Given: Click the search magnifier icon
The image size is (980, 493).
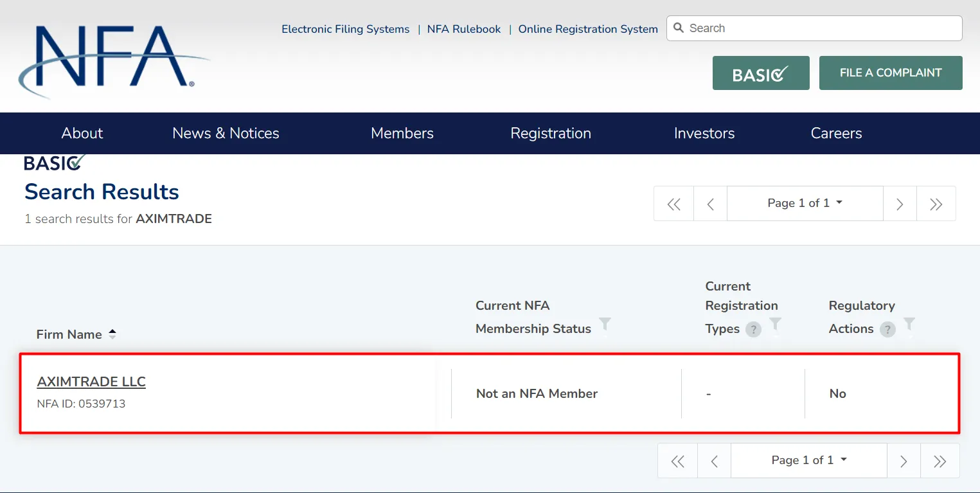Looking at the screenshot, I should (x=679, y=28).
